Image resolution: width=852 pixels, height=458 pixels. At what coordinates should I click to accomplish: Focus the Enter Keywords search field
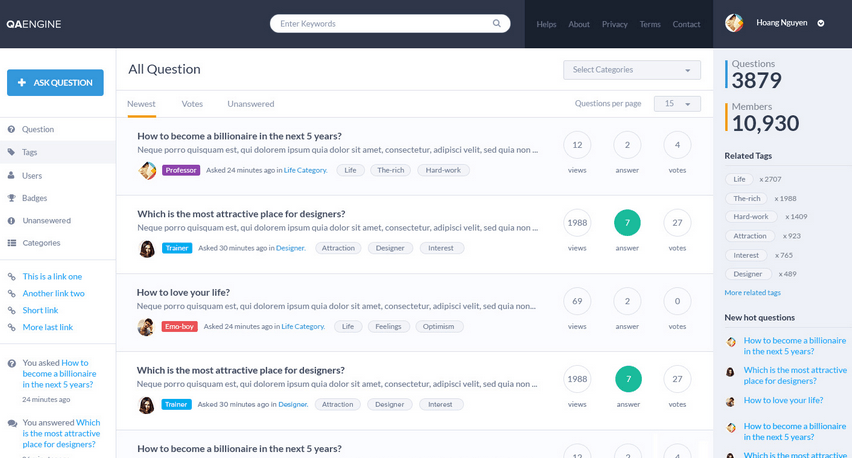pos(390,23)
